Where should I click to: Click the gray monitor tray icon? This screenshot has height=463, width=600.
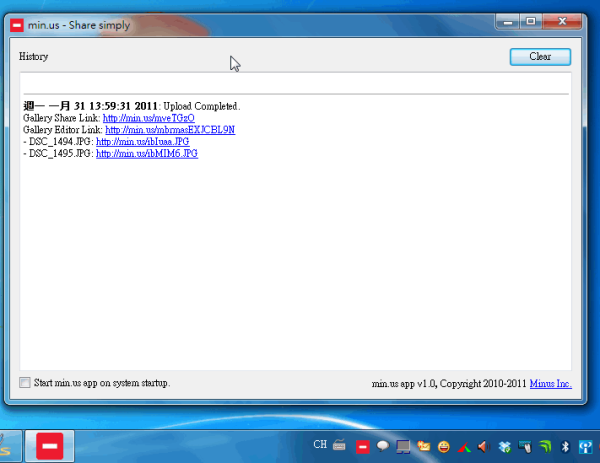(x=403, y=447)
